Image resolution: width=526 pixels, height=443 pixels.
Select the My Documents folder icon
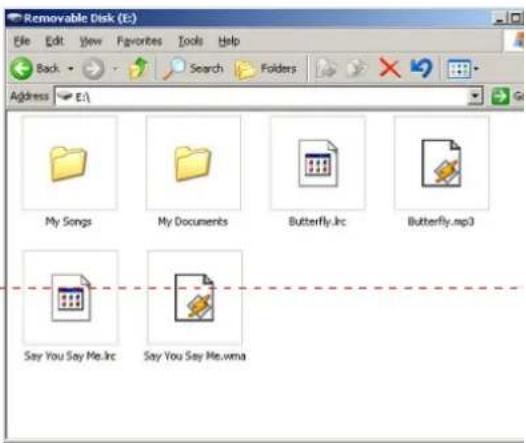coord(193,164)
